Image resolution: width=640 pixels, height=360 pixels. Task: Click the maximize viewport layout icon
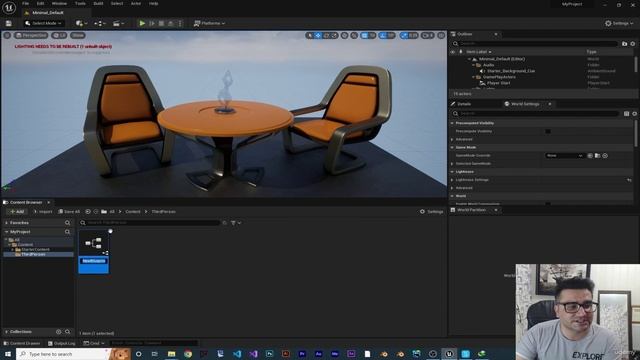(441, 36)
